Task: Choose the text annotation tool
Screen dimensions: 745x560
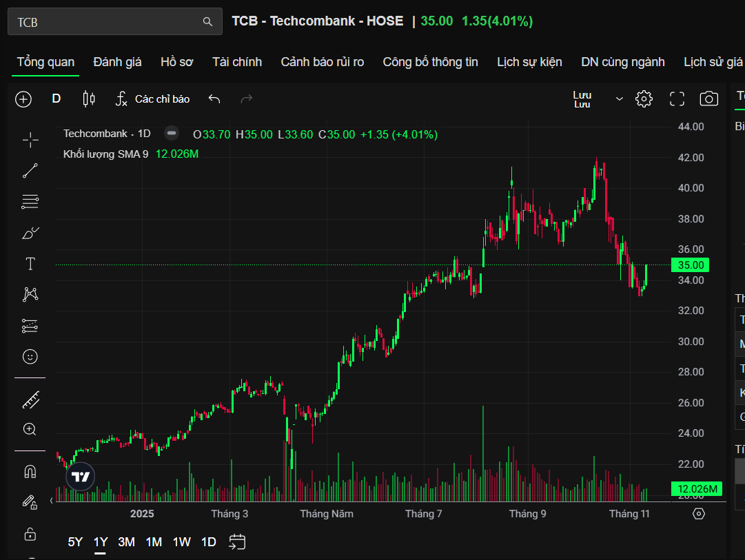Action: click(30, 264)
